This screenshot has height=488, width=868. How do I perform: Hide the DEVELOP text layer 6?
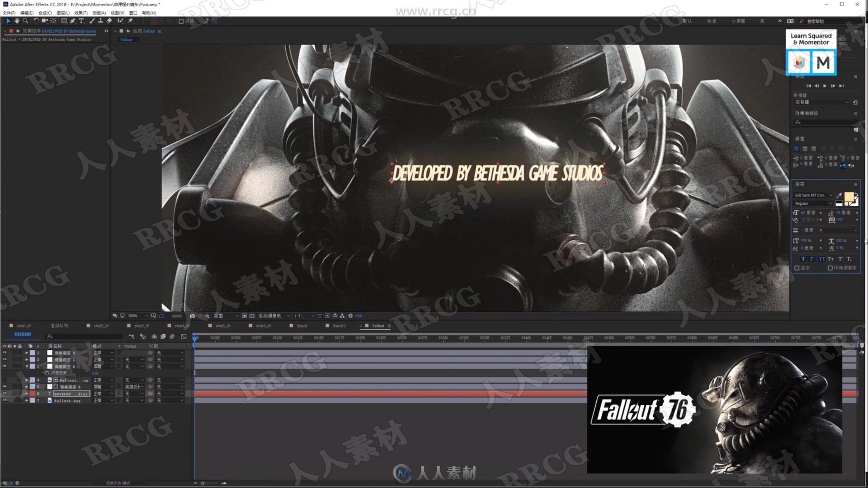point(5,394)
